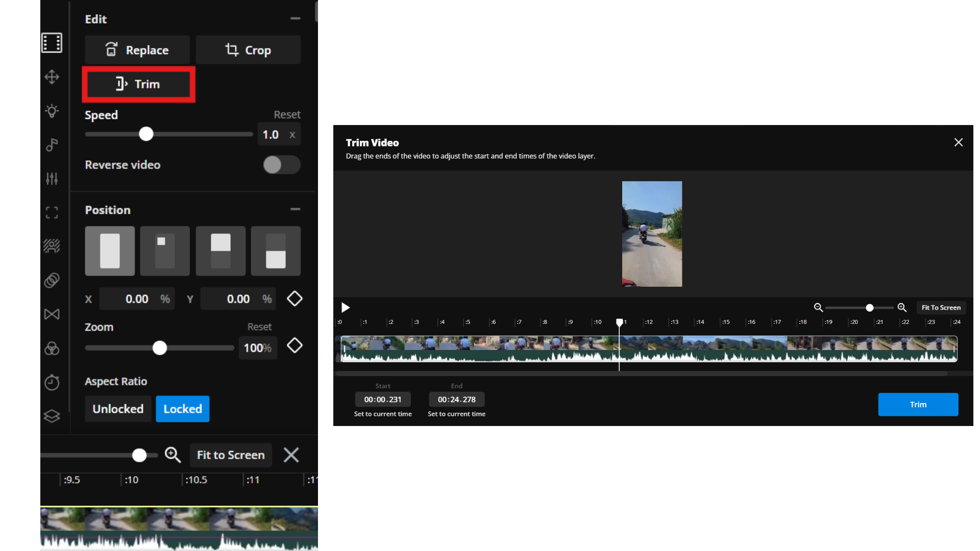
Task: Click the Start time input field
Action: point(383,399)
